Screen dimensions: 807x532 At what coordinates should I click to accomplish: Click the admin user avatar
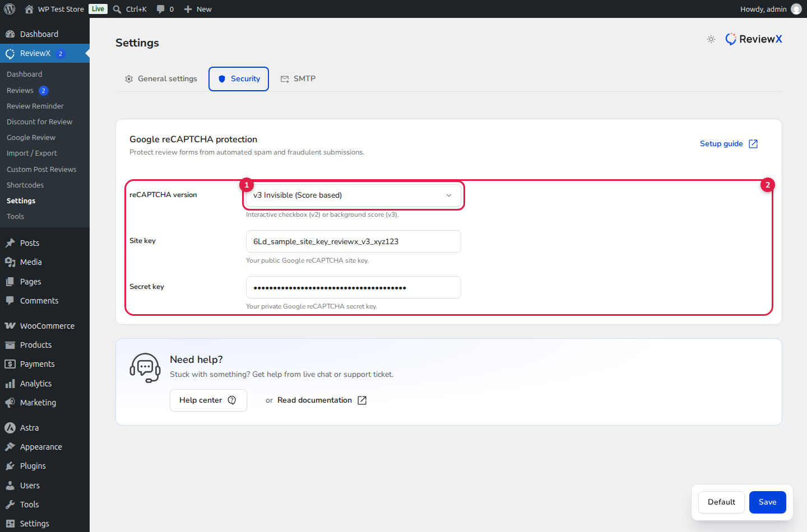pyautogui.click(x=796, y=9)
